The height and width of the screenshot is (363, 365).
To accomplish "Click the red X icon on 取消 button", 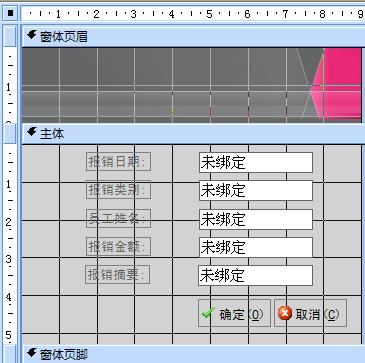I will pos(285,313).
